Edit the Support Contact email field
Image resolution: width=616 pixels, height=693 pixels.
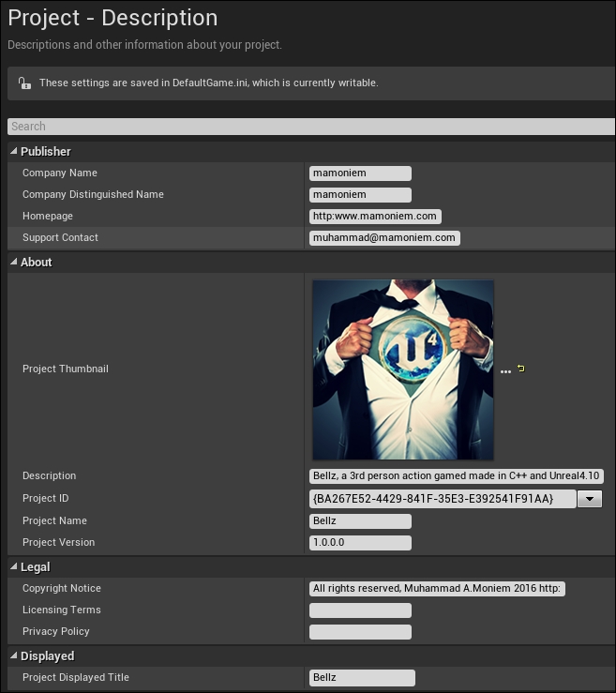[x=384, y=238]
